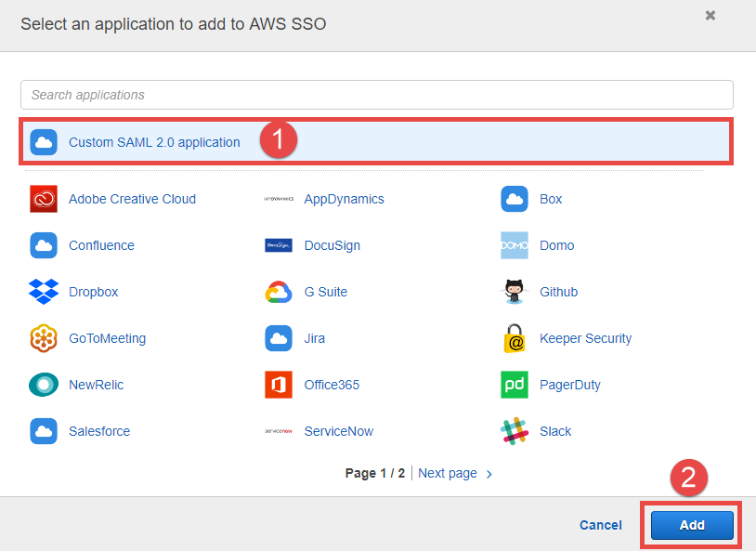Select the Keeper Security application name
The width and height of the screenshot is (756, 551).
[585, 338]
